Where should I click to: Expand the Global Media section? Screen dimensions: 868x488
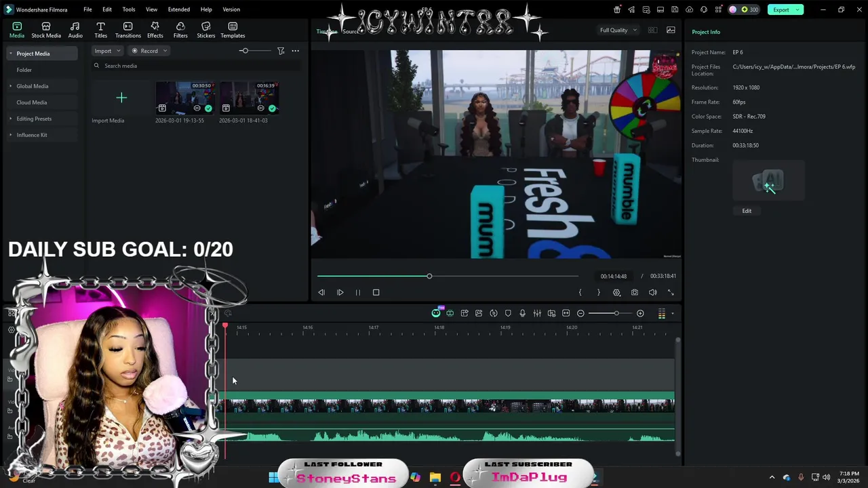point(10,86)
